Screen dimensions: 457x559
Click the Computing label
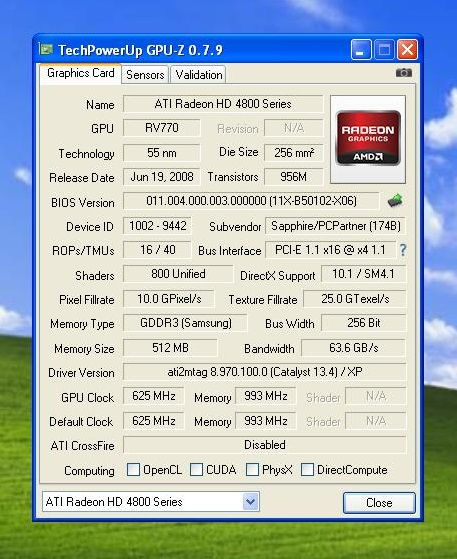coord(89,471)
